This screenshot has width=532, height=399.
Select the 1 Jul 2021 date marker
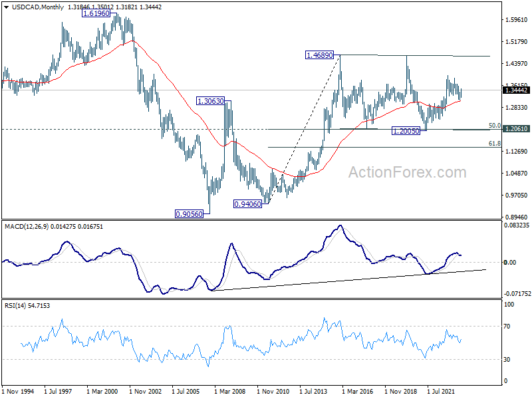[x=440, y=392]
